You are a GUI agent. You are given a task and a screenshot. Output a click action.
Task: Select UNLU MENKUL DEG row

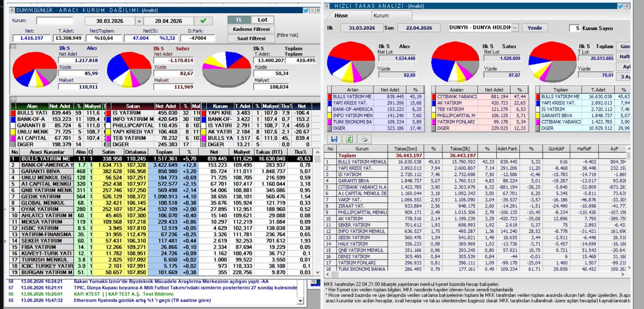coord(160,177)
